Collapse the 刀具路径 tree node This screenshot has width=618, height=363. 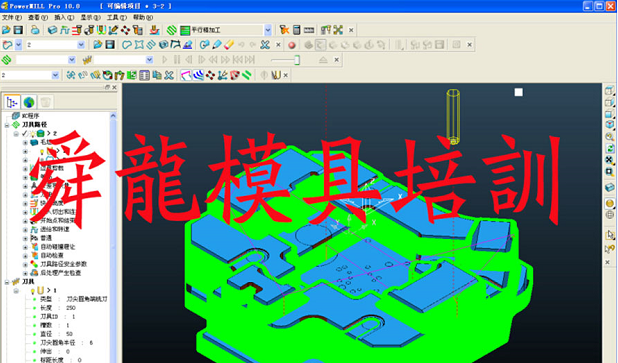(x=7, y=125)
